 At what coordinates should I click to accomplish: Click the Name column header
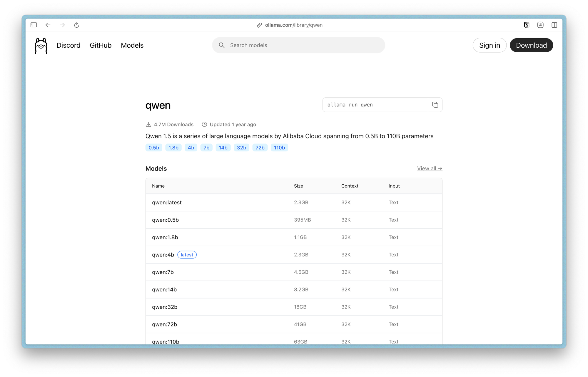[158, 186]
